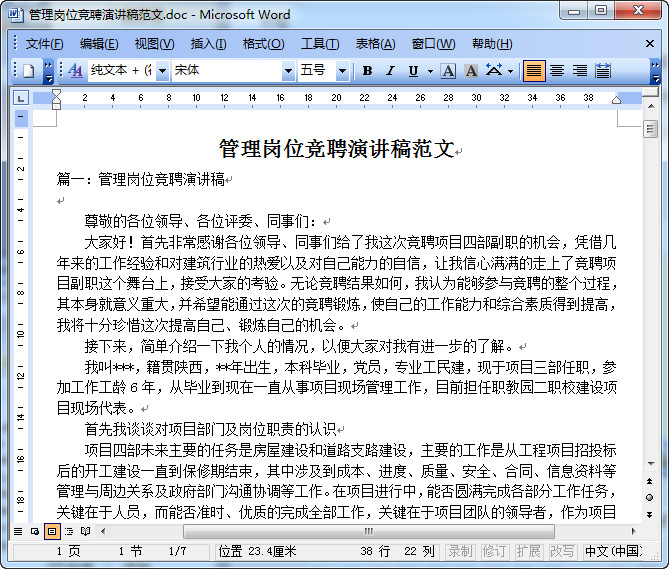This screenshot has height=569, width=669.
Task: Click the title 管理岗位竞聘演讲稿范文
Action: 337,149
